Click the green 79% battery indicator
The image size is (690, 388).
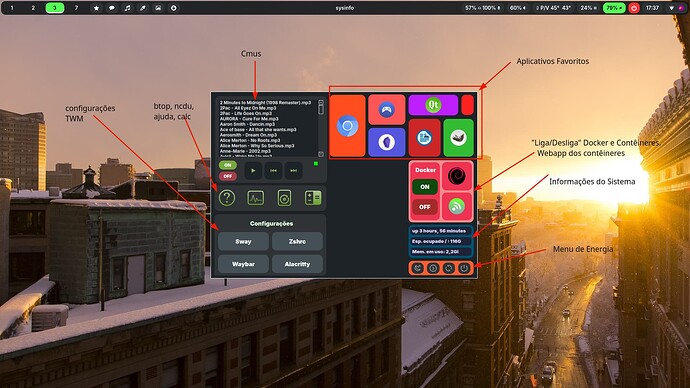(x=614, y=8)
